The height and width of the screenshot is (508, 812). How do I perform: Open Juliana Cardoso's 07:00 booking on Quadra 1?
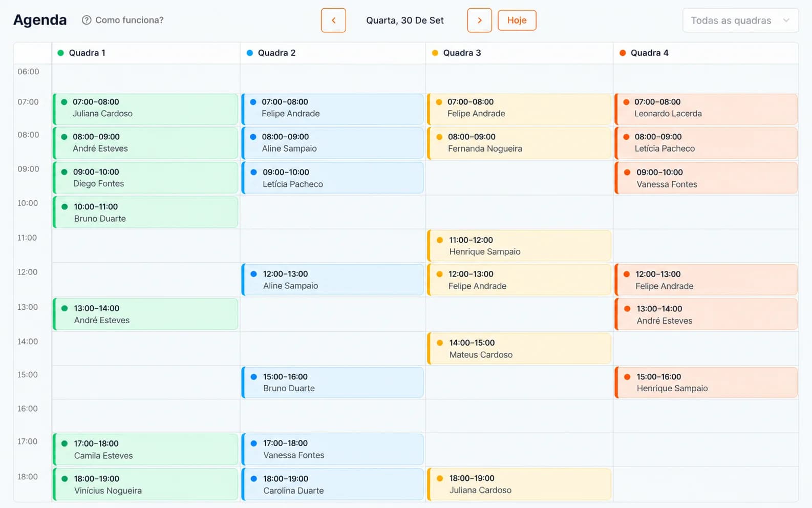click(x=145, y=109)
